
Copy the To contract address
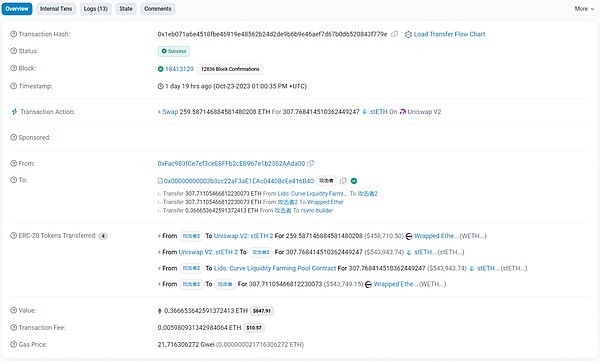click(x=343, y=181)
